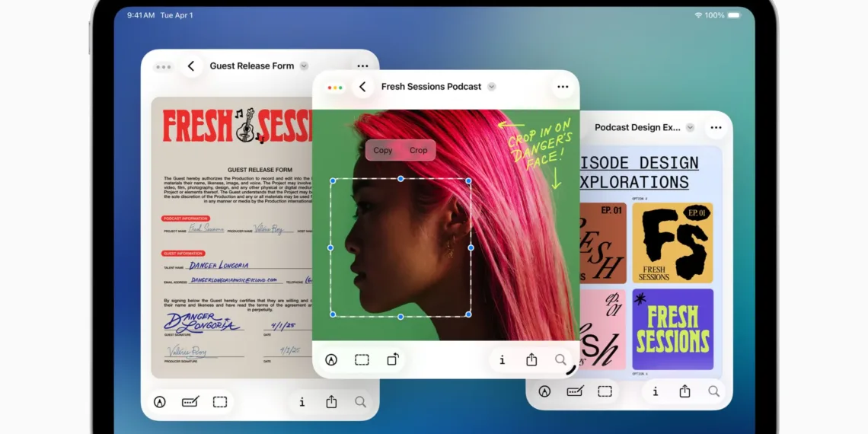The height and width of the screenshot is (434, 868).
Task: Share the Fresh Sessions Podcast image
Action: 531,359
